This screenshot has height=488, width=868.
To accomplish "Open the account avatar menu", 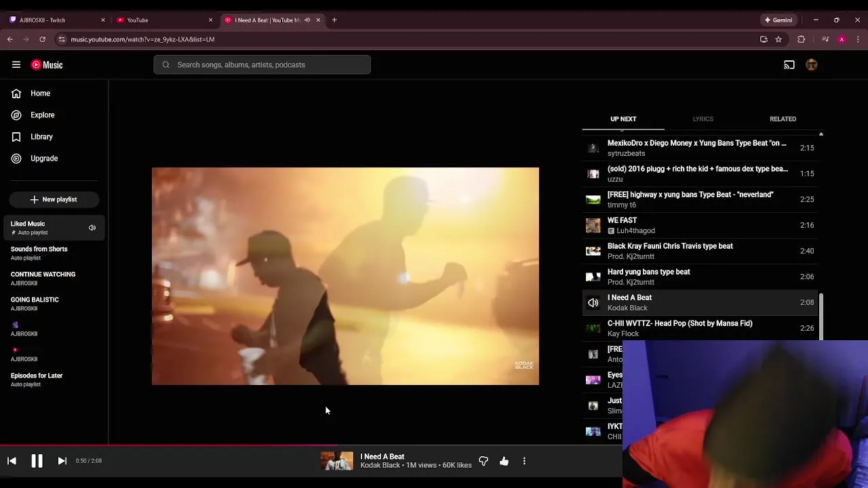I will (x=812, y=65).
